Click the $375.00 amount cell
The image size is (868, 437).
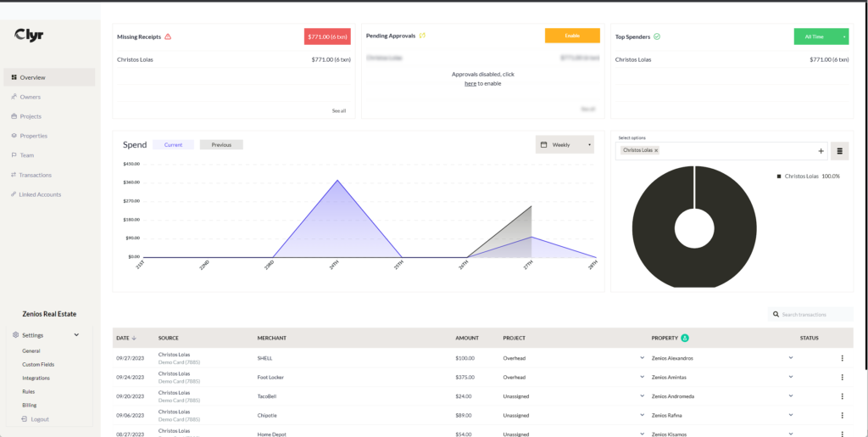[465, 378]
